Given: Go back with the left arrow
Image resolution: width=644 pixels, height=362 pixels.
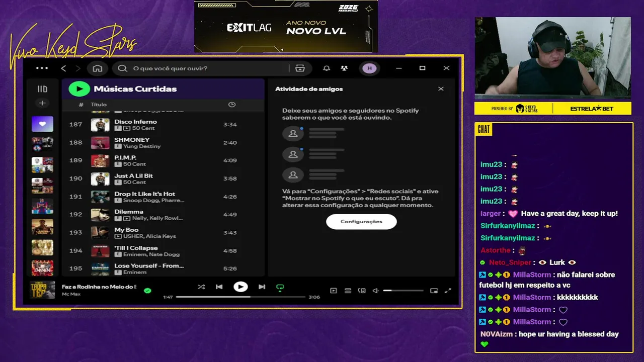Looking at the screenshot, I should point(63,68).
